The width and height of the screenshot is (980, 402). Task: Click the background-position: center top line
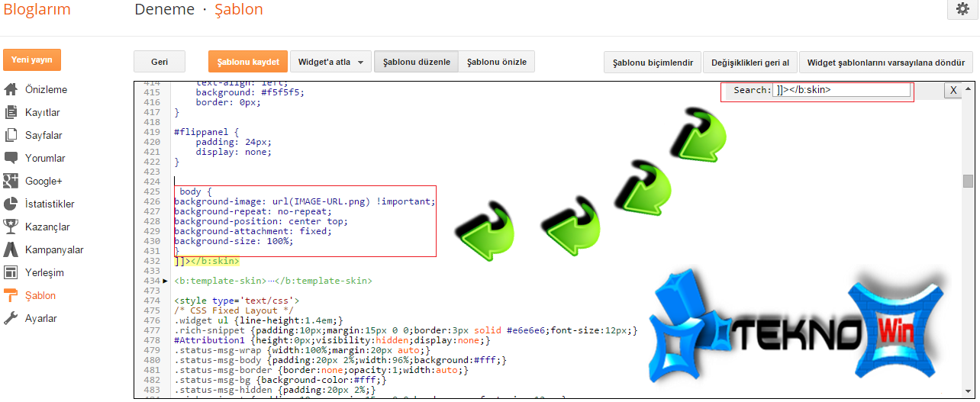pos(261,221)
